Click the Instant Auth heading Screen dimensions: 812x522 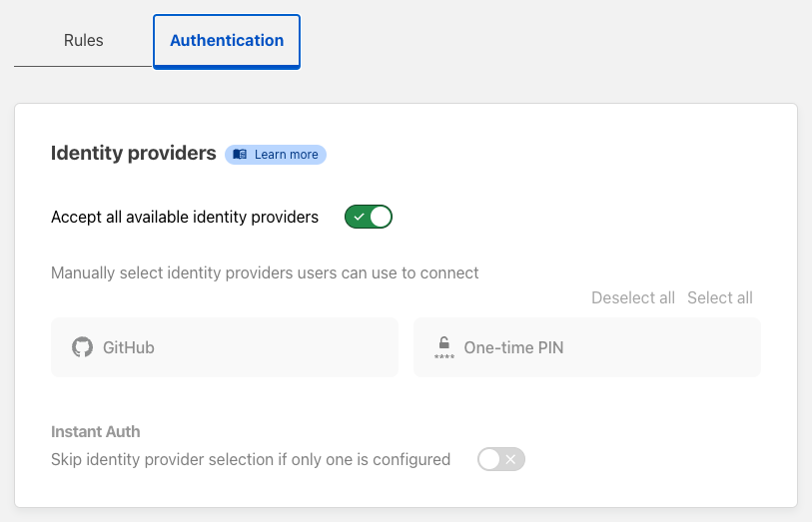click(95, 432)
